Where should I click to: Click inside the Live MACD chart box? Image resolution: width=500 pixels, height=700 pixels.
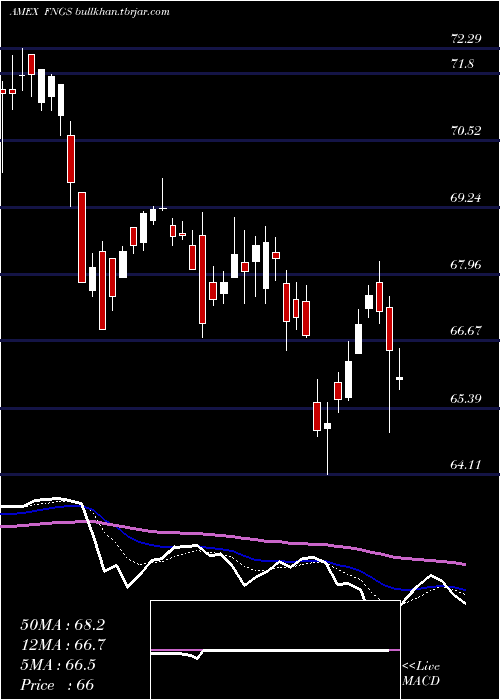pos(275,650)
